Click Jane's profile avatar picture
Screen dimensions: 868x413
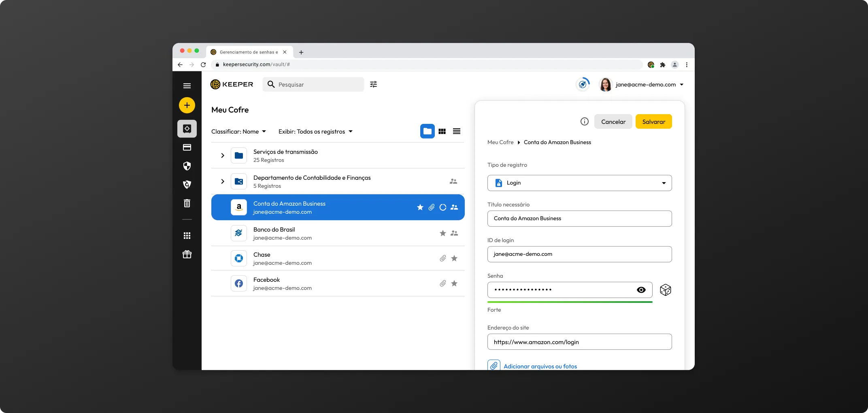tap(605, 84)
